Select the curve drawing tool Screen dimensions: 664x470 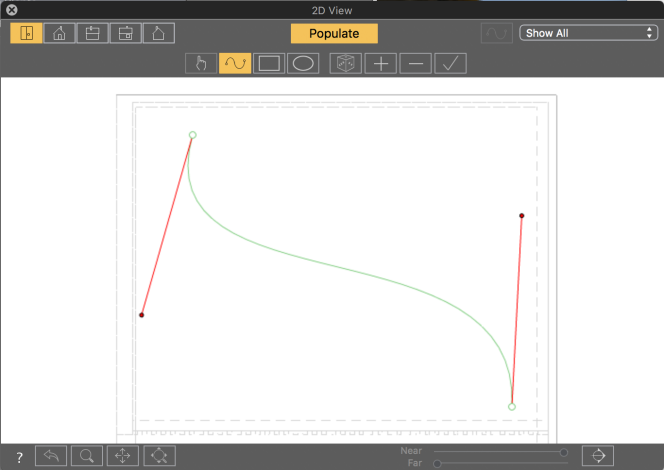pyautogui.click(x=235, y=64)
